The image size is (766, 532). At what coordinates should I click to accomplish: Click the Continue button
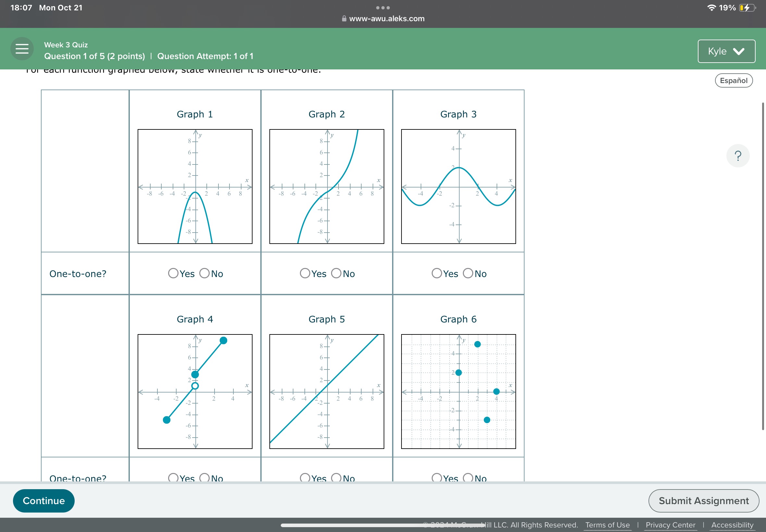tap(43, 501)
